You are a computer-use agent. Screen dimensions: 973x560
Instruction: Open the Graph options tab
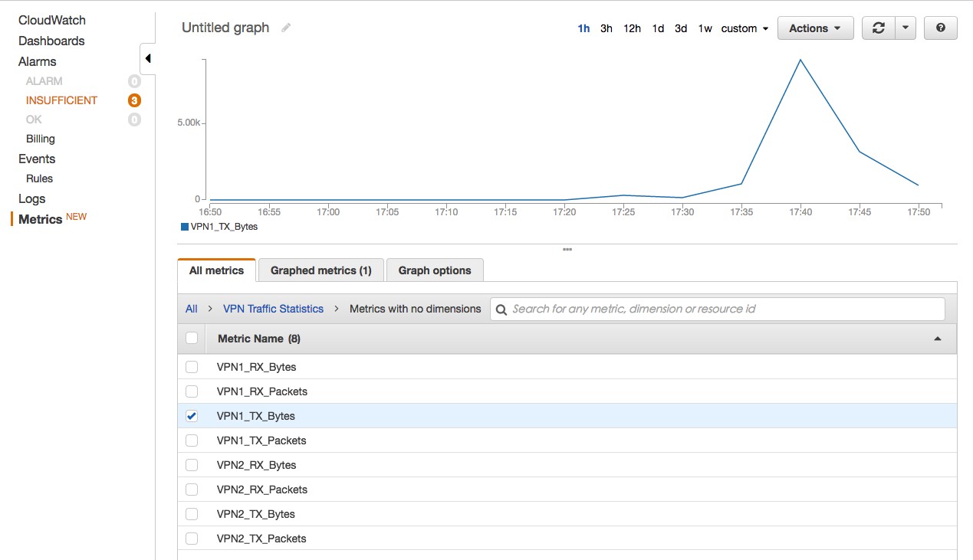click(x=435, y=270)
